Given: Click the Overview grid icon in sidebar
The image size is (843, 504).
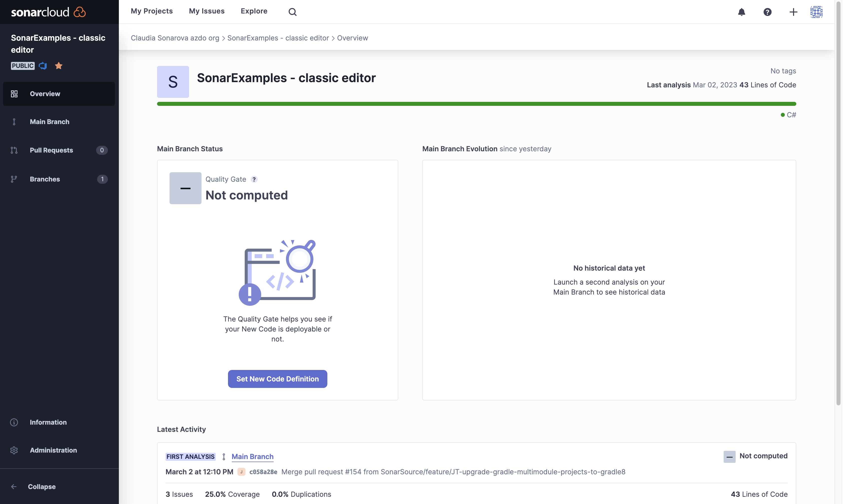Looking at the screenshot, I should (x=14, y=94).
